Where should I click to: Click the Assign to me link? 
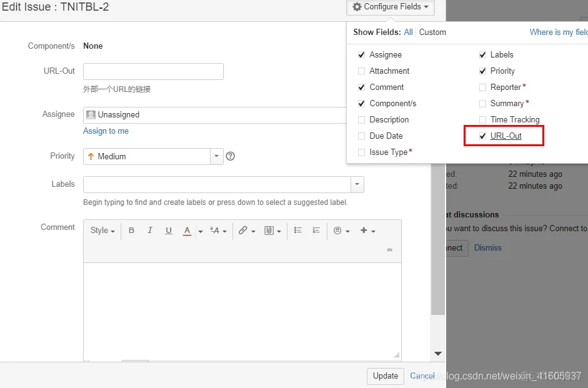[x=106, y=131]
